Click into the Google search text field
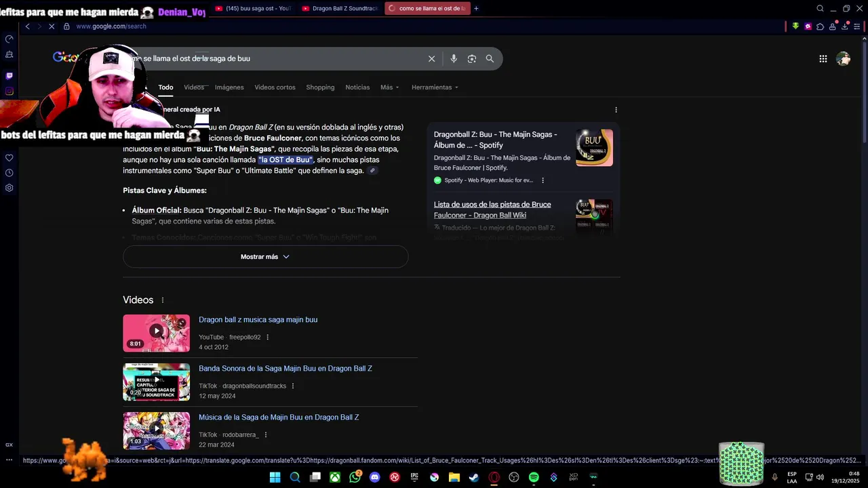 (x=278, y=59)
